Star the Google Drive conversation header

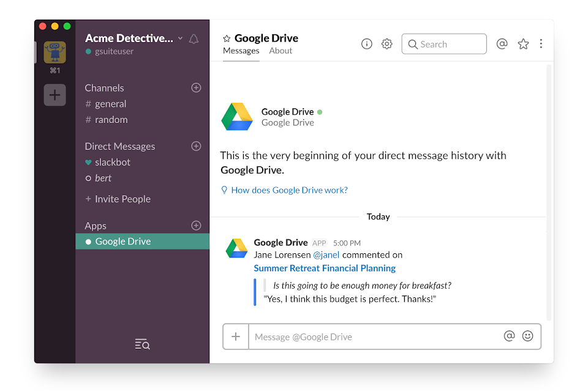pyautogui.click(x=227, y=39)
